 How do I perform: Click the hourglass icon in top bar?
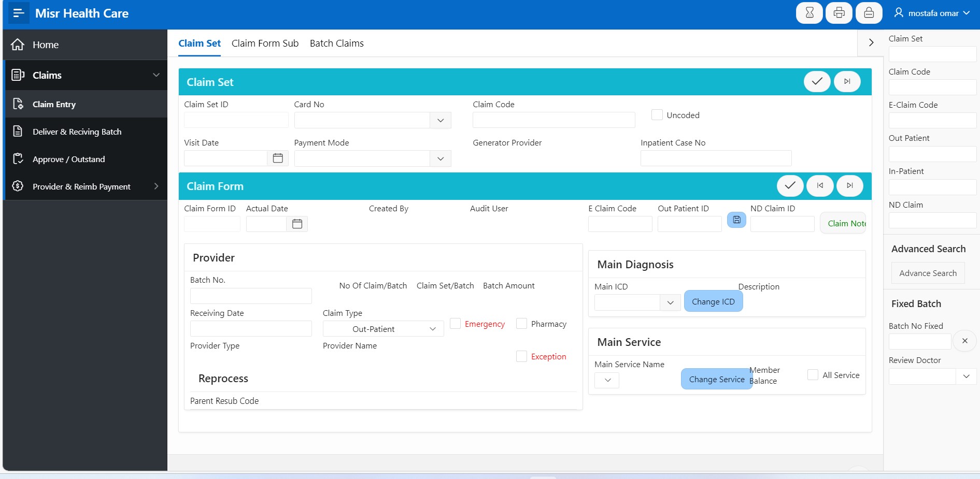809,13
